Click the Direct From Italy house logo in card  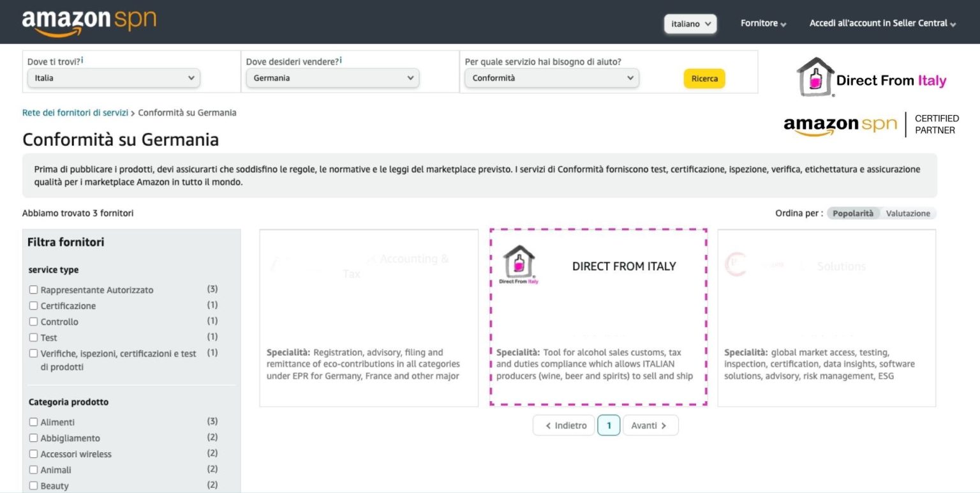pyautogui.click(x=518, y=264)
